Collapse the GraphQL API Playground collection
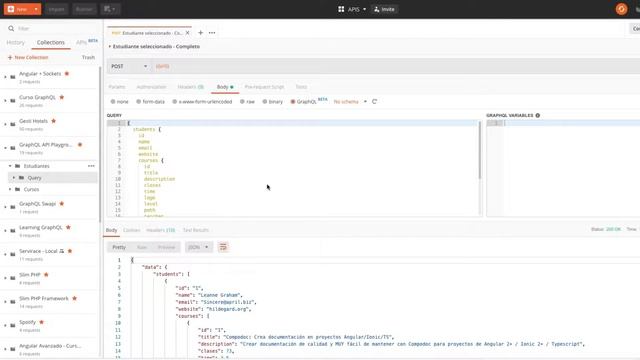Screen dimensions: 640x360 click(5, 148)
